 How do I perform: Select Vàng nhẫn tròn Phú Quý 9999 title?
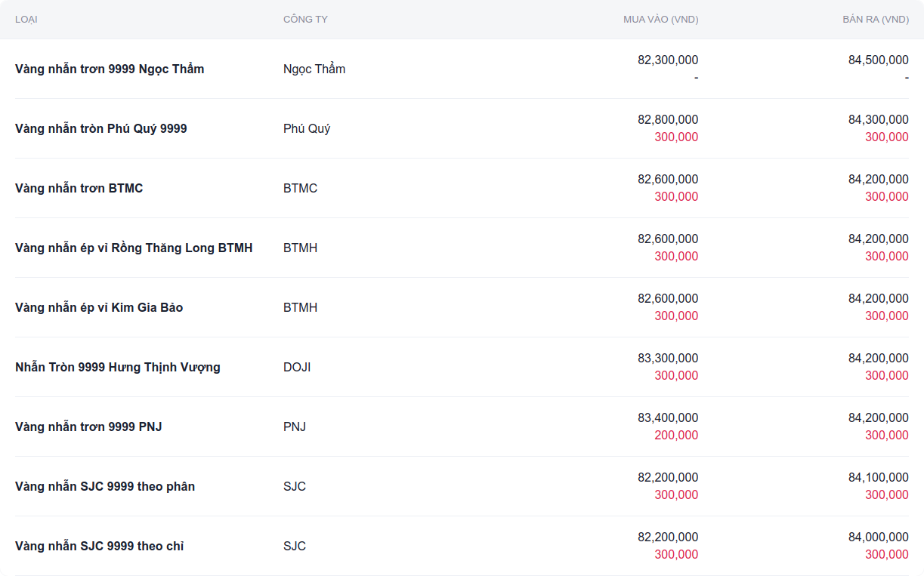coord(101,128)
